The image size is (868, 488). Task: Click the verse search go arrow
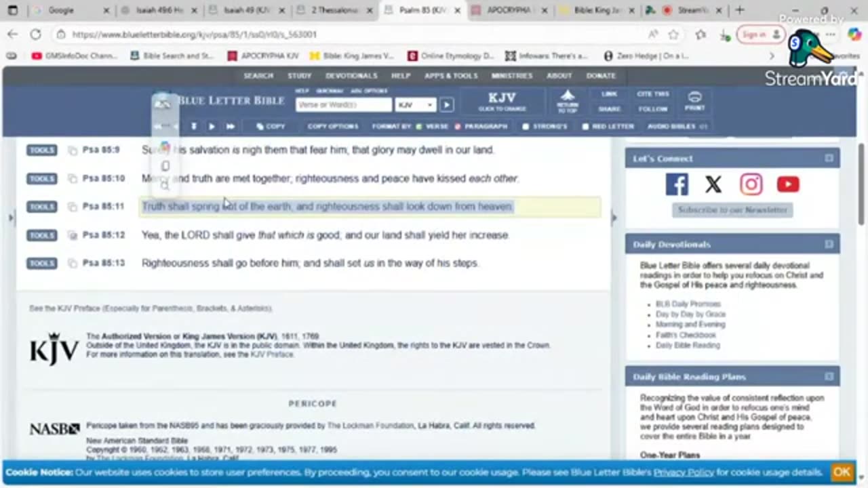(446, 105)
